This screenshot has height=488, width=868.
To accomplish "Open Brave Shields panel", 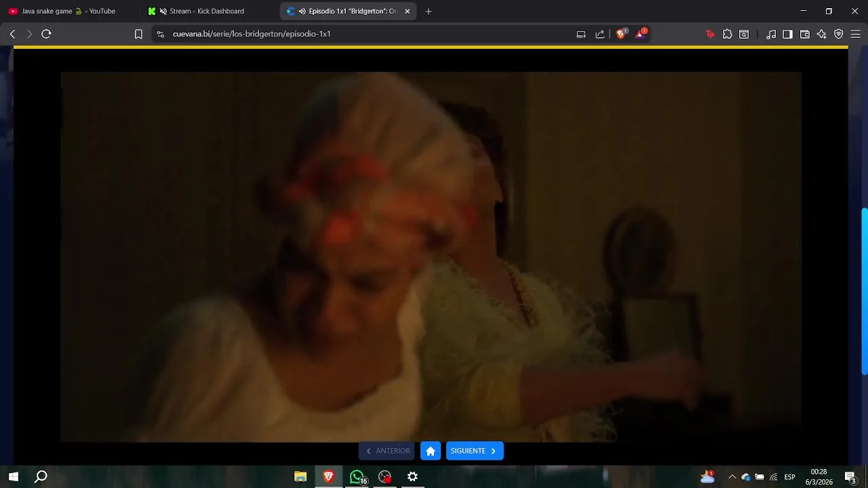I will coord(621,33).
